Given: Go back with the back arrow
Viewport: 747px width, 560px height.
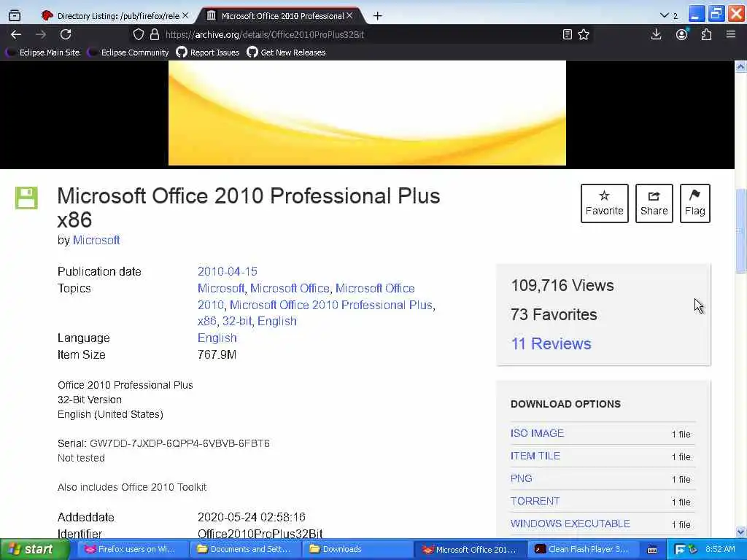Looking at the screenshot, I should (16, 34).
